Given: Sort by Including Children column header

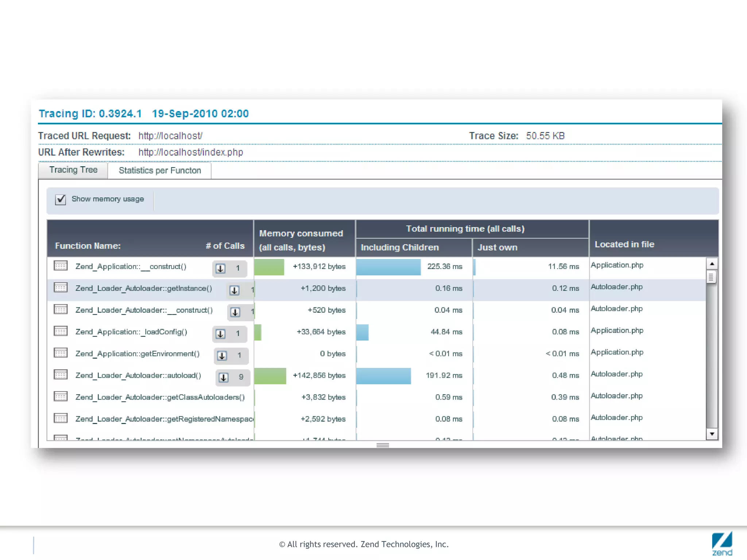Looking at the screenshot, I should (414, 248).
